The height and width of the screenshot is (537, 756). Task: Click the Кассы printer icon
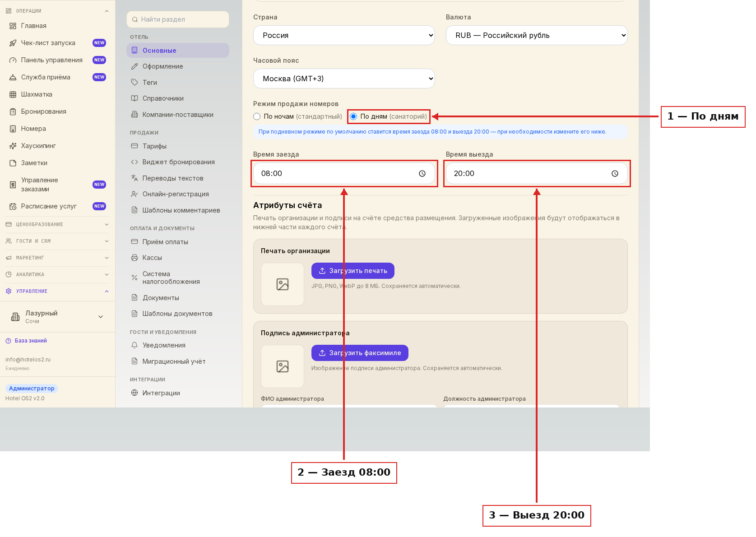(x=135, y=258)
